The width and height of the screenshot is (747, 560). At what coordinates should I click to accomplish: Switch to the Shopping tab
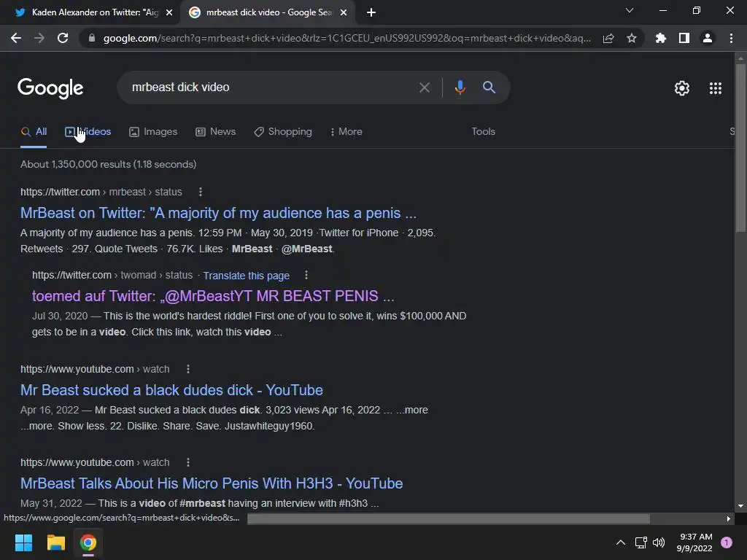pyautogui.click(x=283, y=132)
